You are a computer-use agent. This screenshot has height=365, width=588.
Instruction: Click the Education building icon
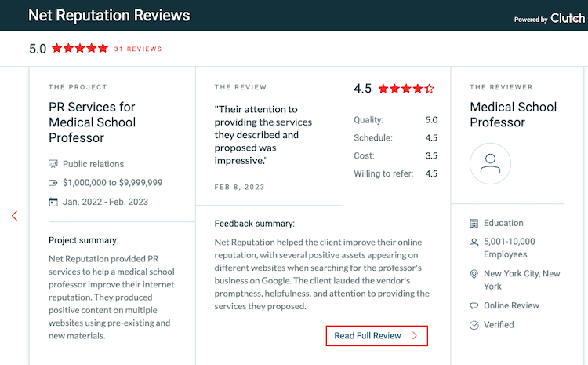coord(474,224)
